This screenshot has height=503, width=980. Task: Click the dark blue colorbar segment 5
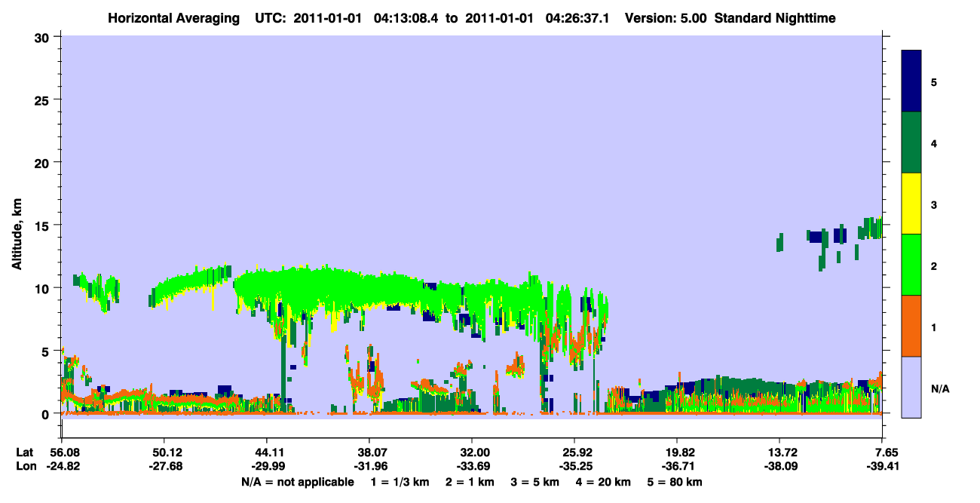[x=911, y=81]
